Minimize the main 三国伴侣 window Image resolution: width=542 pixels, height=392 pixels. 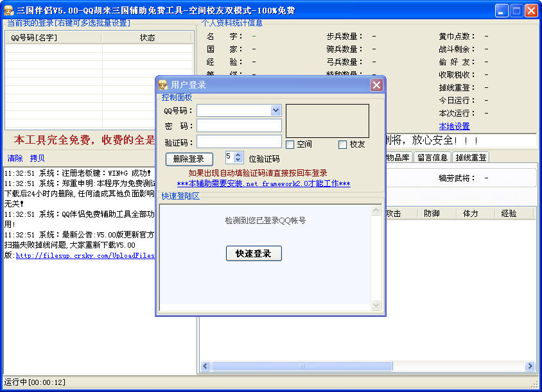click(x=501, y=10)
